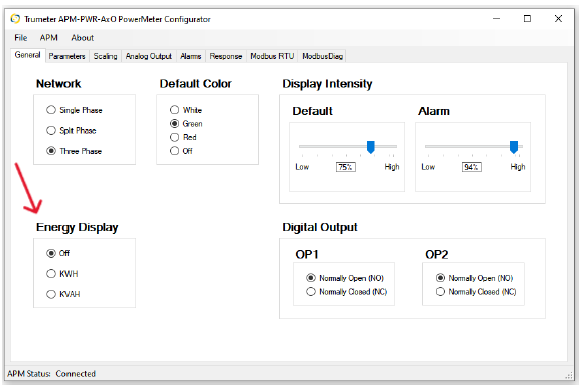Viewport: 580px width, 389px height.
Task: Open the Analog Output tab
Action: coord(149,56)
